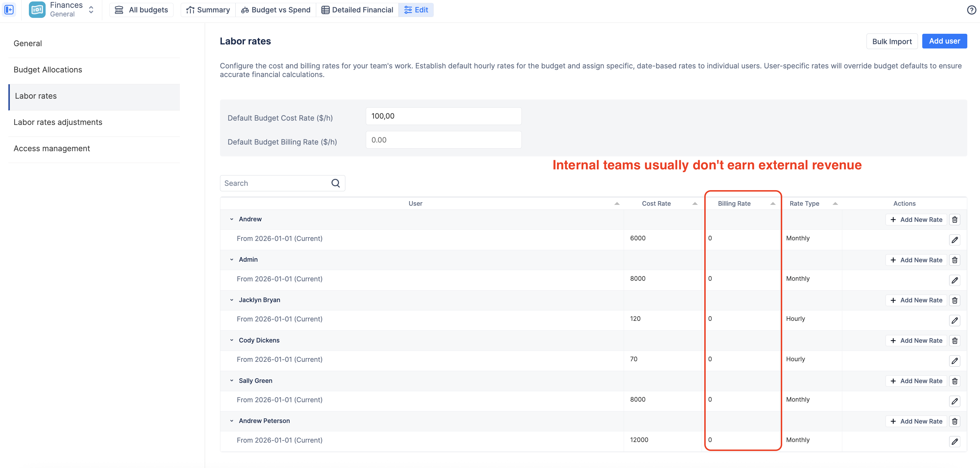Collapse the Andrew user row

coord(232,219)
